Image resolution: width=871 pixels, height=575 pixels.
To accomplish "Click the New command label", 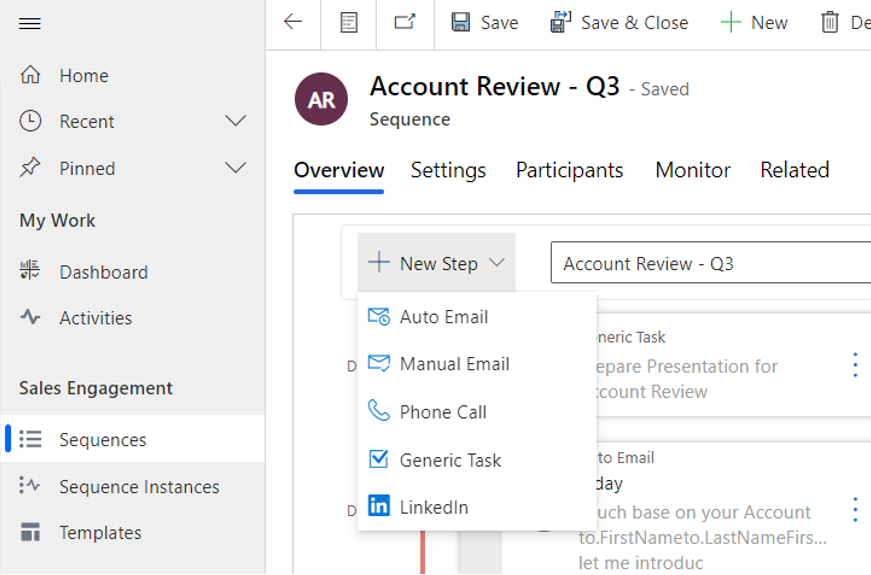I will (769, 23).
